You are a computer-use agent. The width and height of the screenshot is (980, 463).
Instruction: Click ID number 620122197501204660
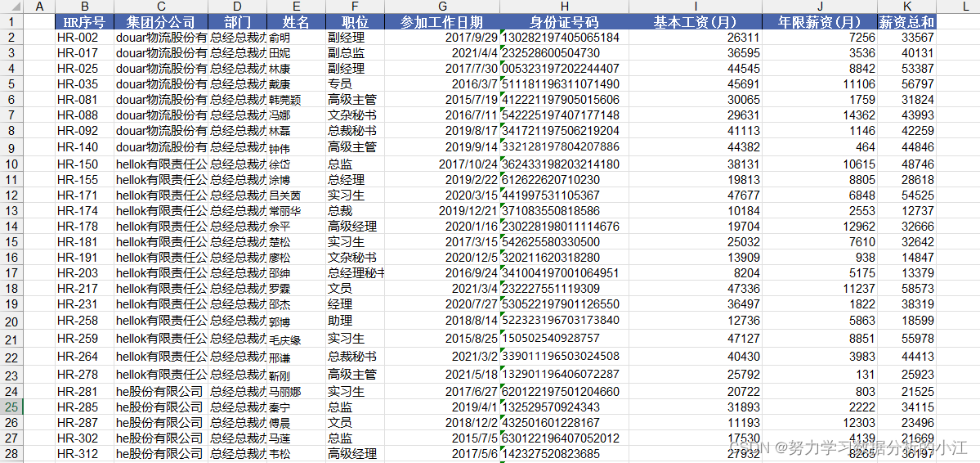click(x=564, y=392)
